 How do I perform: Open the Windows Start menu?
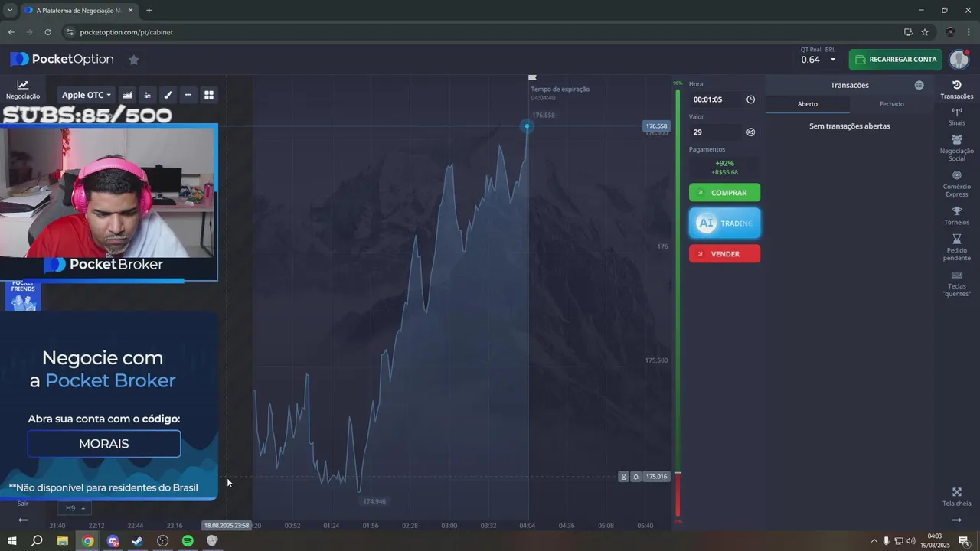(x=12, y=541)
